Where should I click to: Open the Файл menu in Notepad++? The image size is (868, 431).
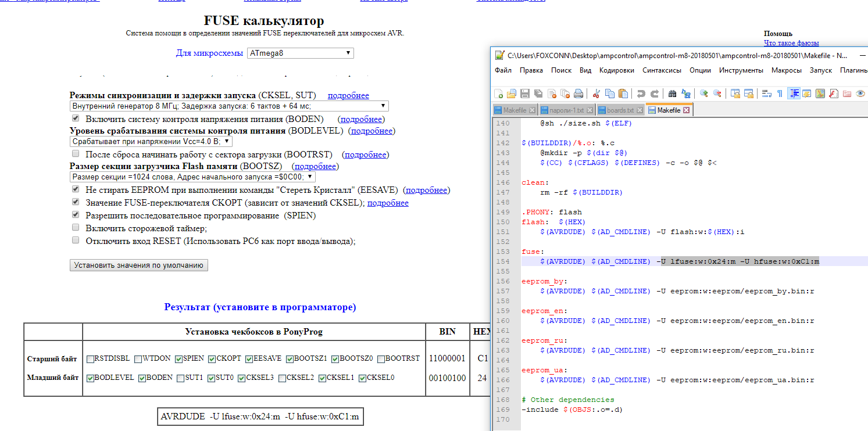pyautogui.click(x=503, y=70)
